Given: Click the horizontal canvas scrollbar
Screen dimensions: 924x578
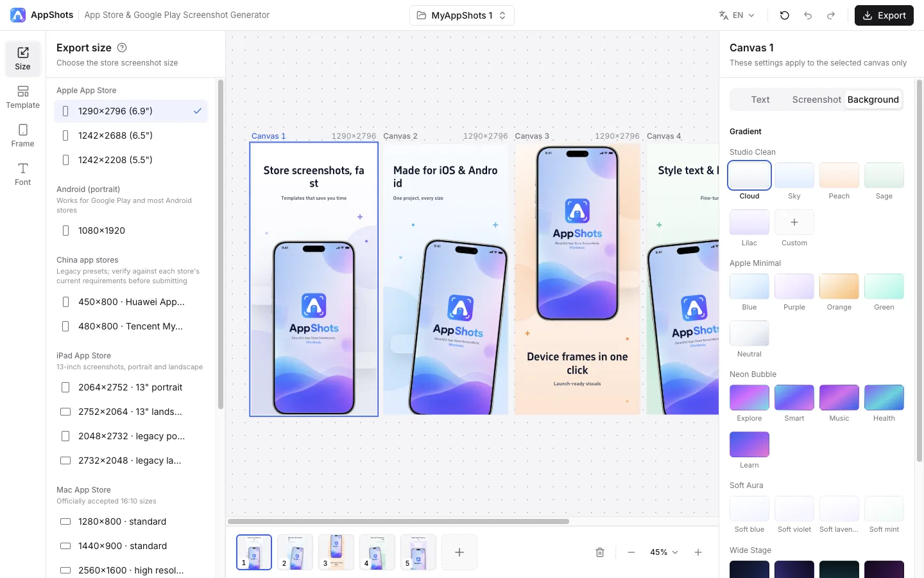Looking at the screenshot, I should click(x=398, y=521).
